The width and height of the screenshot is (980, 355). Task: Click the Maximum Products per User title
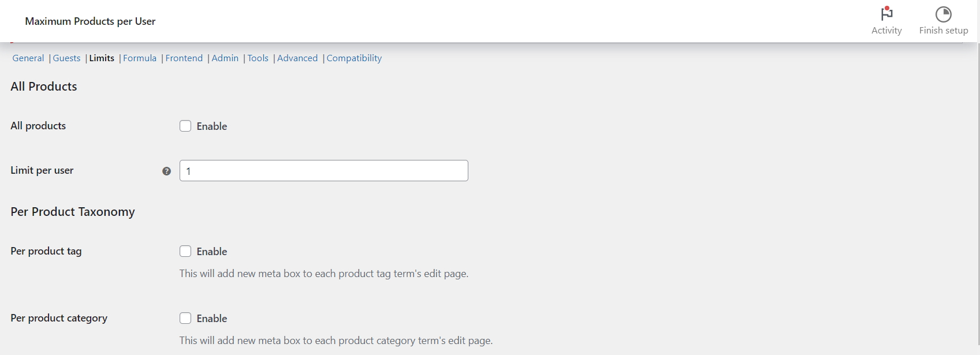[90, 21]
